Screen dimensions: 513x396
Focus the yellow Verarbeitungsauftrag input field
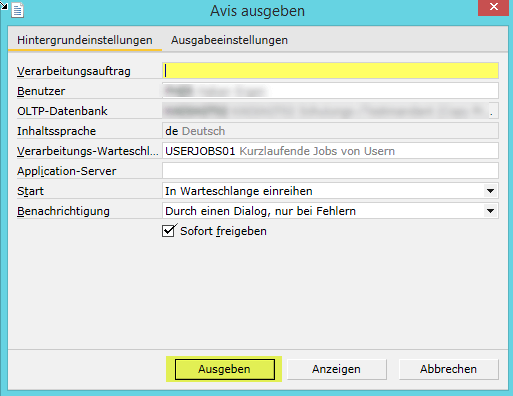click(330, 71)
